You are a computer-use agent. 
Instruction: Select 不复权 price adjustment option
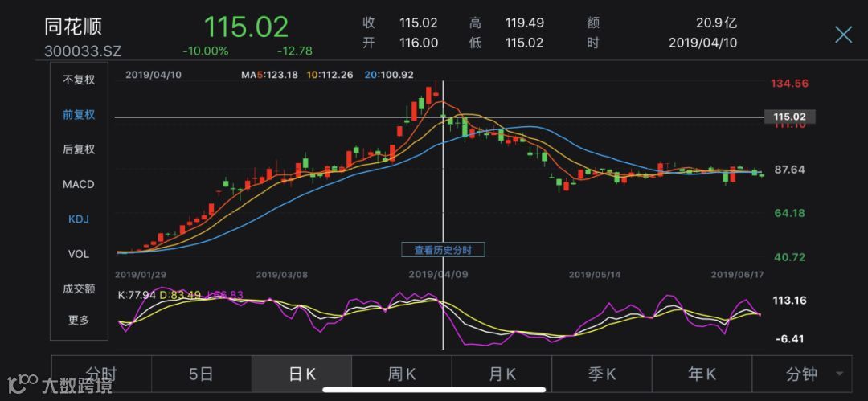(x=79, y=80)
